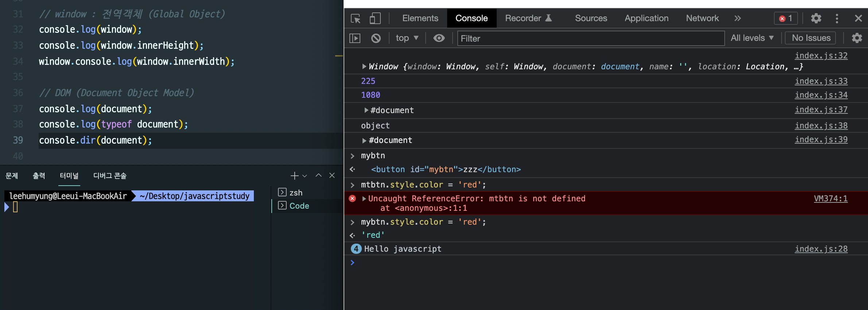868x310 pixels.
Task: Open DevTools three-dot customize menu
Action: pos(837,18)
